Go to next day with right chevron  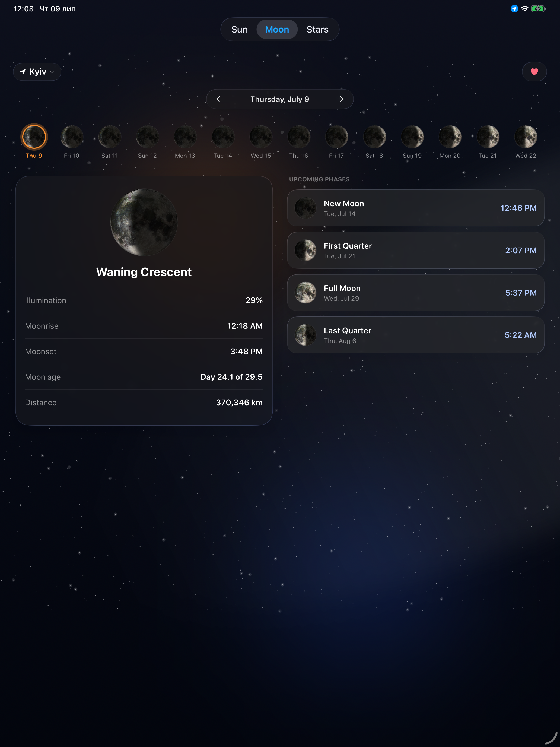tap(341, 99)
